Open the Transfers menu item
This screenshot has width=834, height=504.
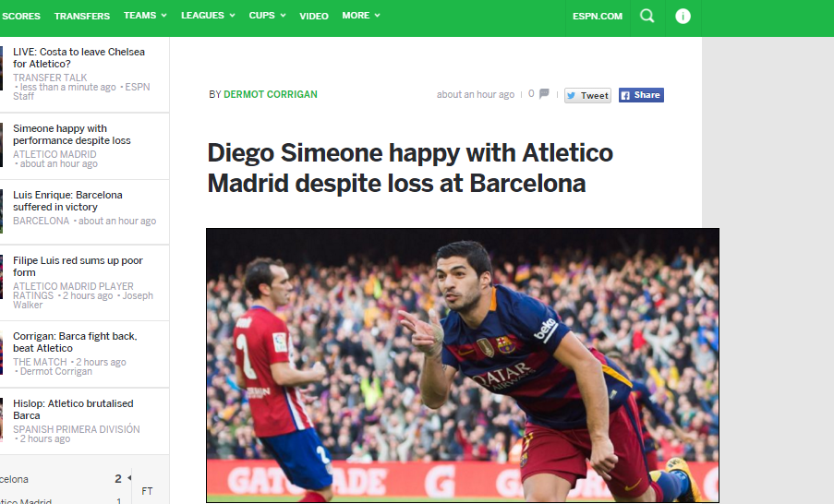pyautogui.click(x=82, y=16)
